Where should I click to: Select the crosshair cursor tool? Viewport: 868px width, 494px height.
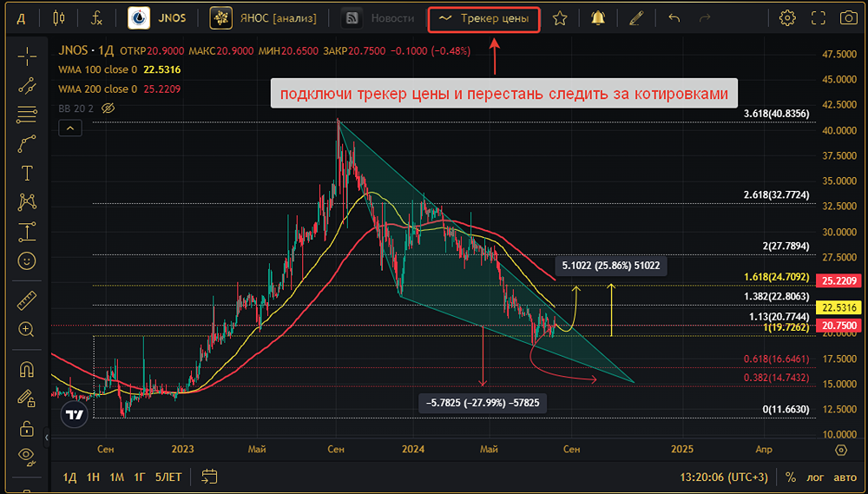pos(27,56)
